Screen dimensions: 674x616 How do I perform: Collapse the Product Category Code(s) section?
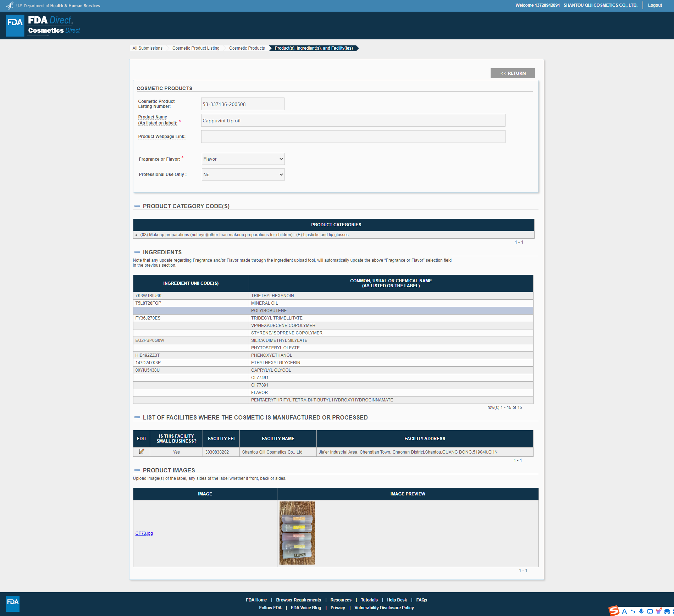(137, 206)
